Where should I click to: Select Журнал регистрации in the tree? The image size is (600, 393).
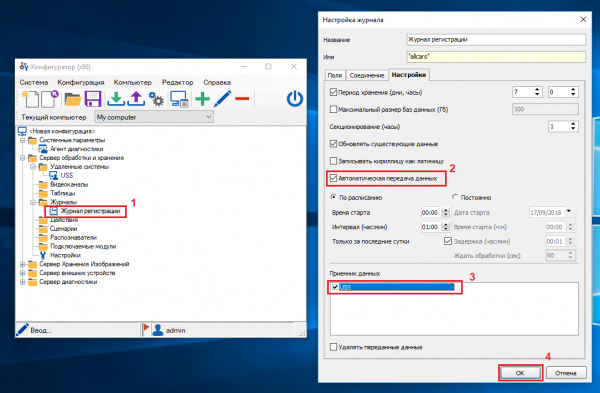[x=90, y=211]
